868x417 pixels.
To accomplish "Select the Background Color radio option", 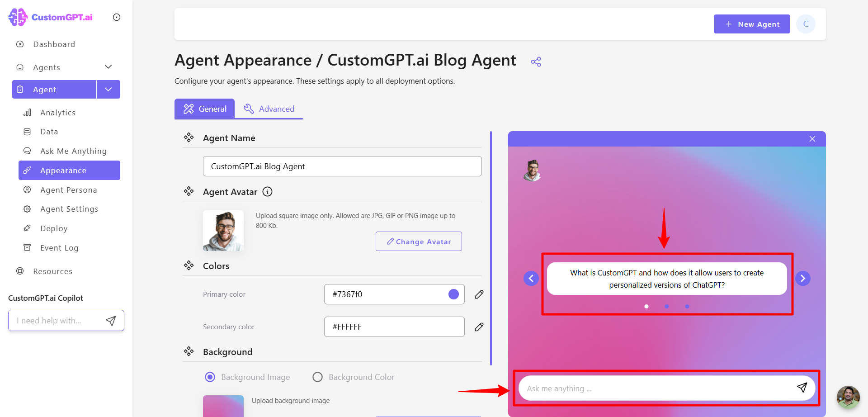I will point(318,377).
